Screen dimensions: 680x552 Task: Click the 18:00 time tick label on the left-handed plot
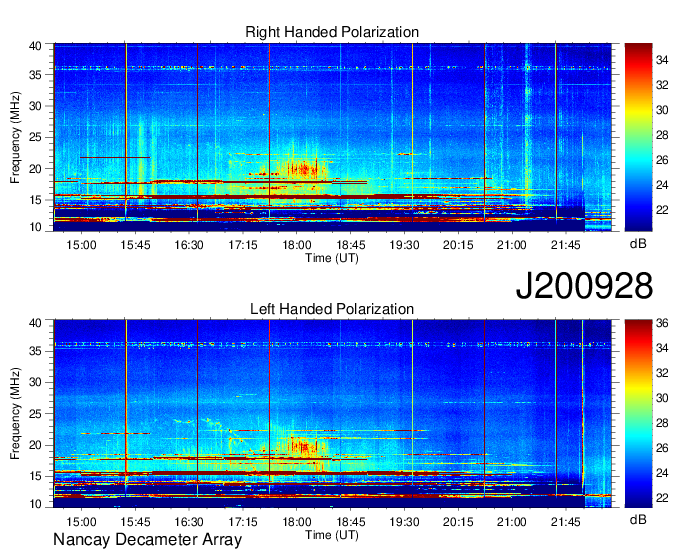297,522
